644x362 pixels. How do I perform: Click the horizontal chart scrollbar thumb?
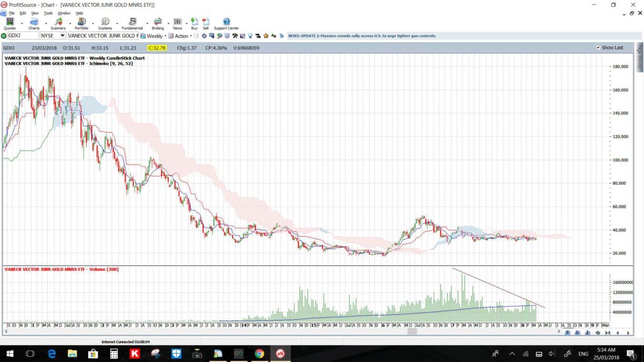[412, 332]
